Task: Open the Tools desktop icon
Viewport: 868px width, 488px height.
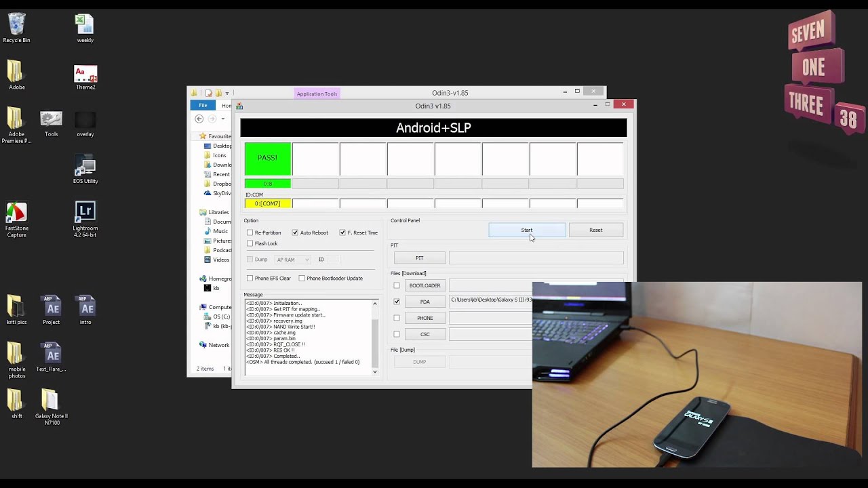Action: coord(51,124)
